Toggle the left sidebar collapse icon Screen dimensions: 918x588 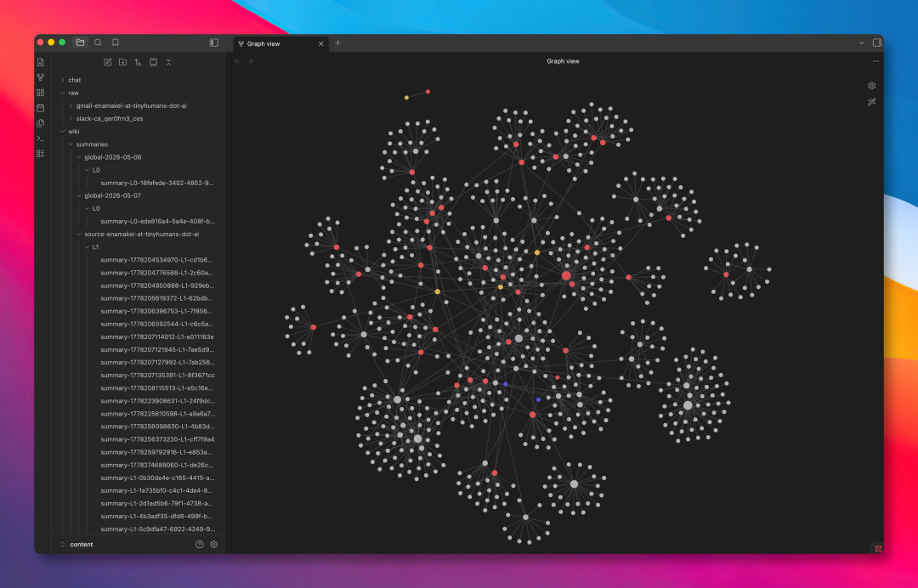[213, 42]
